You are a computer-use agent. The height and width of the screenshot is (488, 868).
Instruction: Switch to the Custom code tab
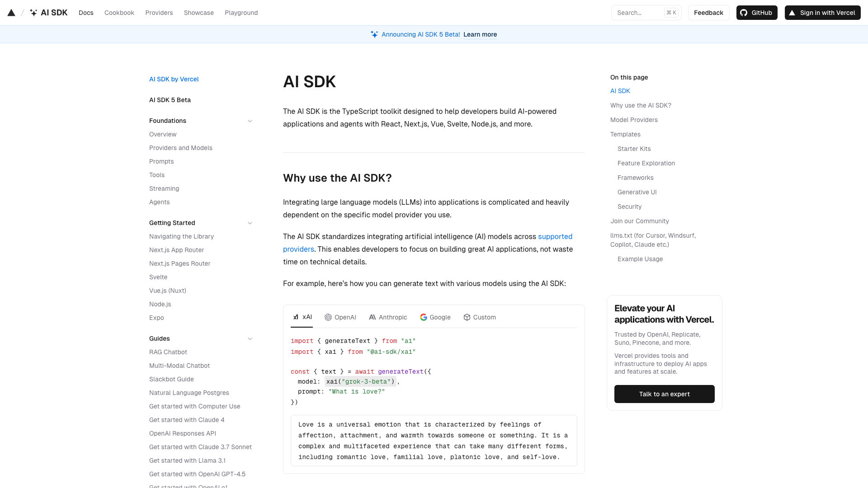coord(480,317)
